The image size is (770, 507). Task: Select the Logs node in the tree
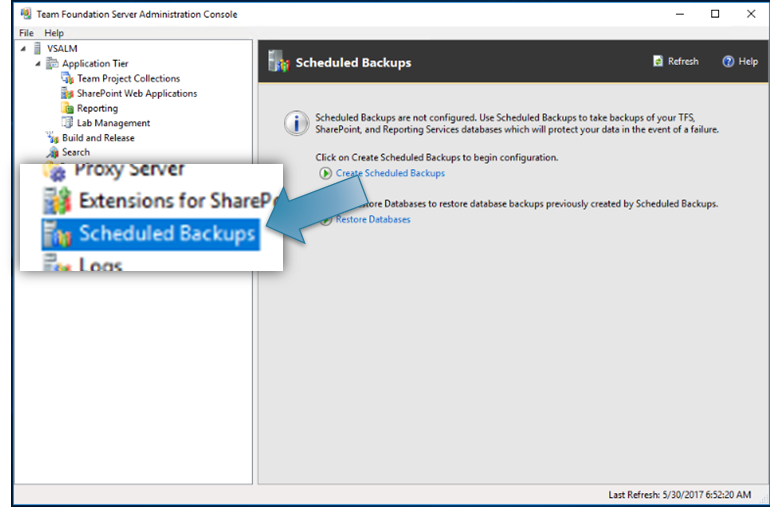(x=100, y=264)
